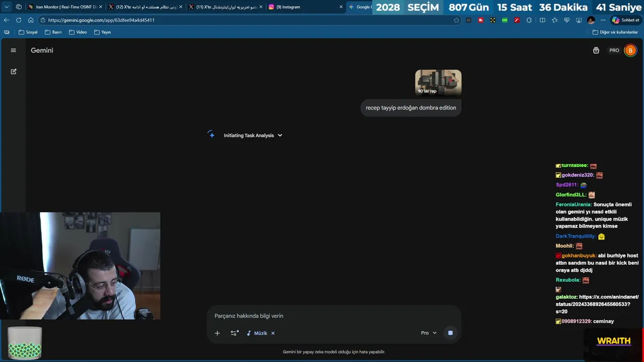Image resolution: width=644 pixels, height=362 pixels.
Task: Toggle split screen view icon
Action: tap(542, 20)
